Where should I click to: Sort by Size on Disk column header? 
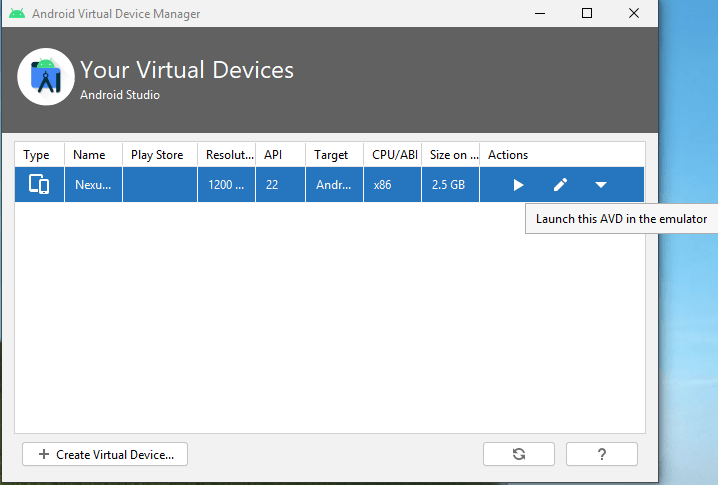[451, 155]
